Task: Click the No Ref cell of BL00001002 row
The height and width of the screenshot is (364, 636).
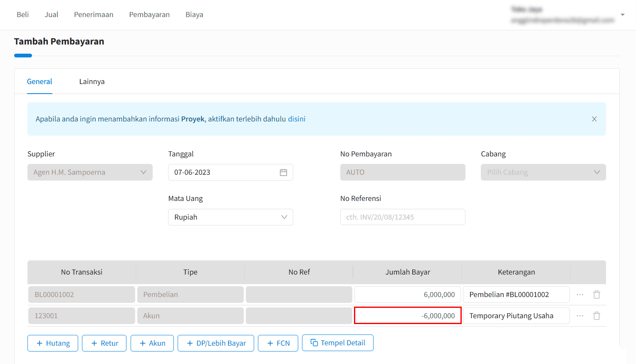Action: [299, 295]
